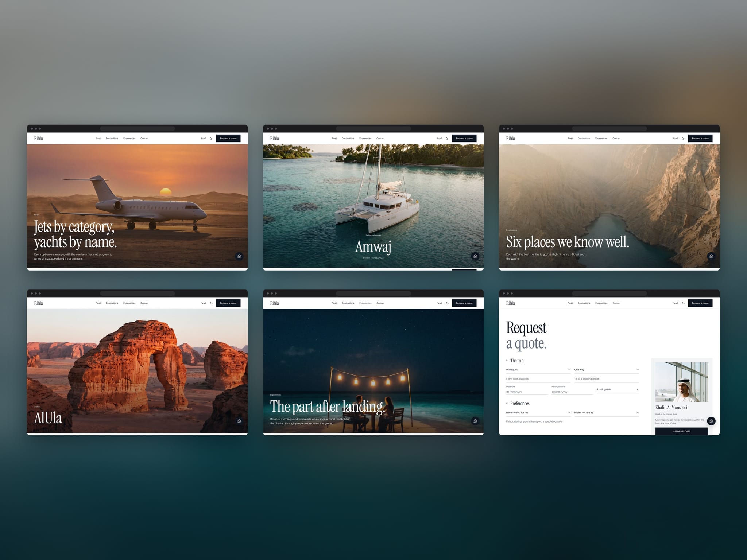Toggle dark mode moon icon on the jet page
The image size is (747, 560).
(211, 139)
